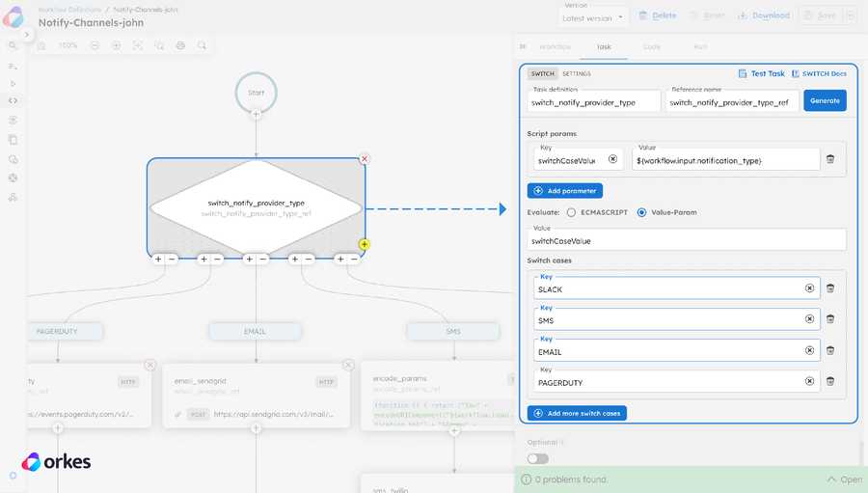The height and width of the screenshot is (493, 868).
Task: Collapse the right panel with the arrows icon
Action: pyautogui.click(x=523, y=46)
